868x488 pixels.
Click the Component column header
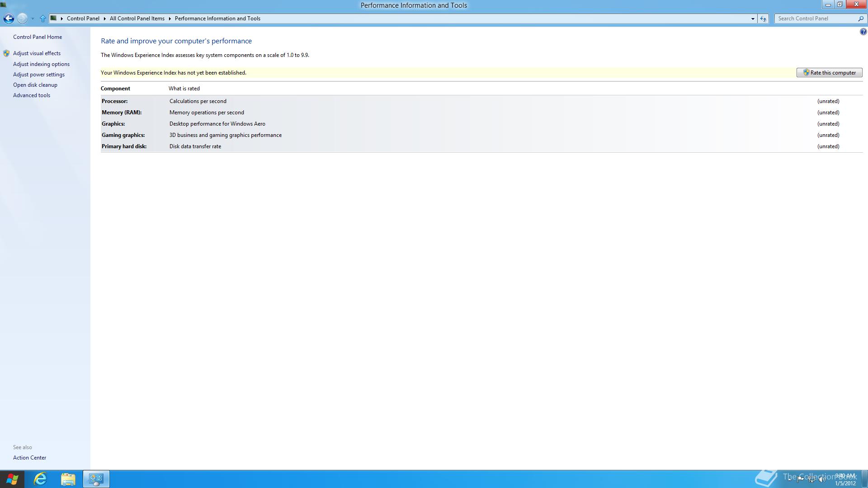pyautogui.click(x=115, y=89)
